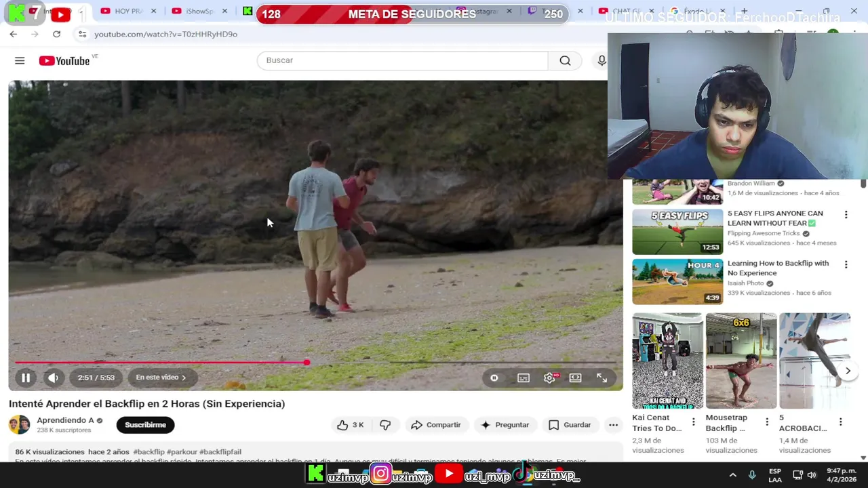Open the Kai Cenat Tries short
Image resolution: width=868 pixels, height=488 pixels.
tap(667, 361)
